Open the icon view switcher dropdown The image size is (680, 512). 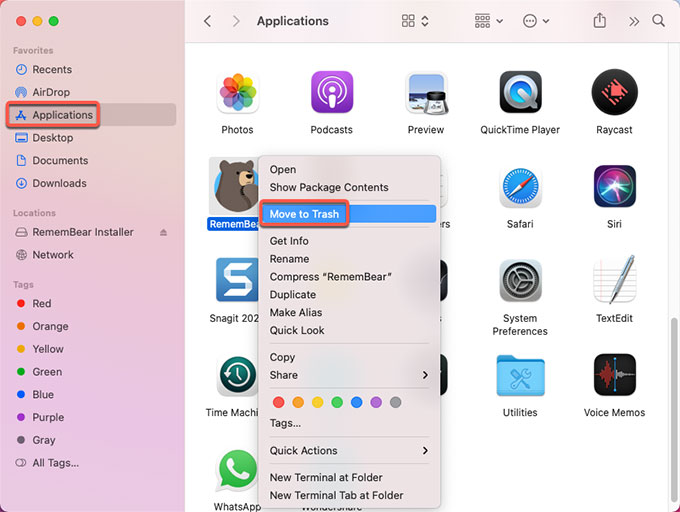click(x=415, y=21)
